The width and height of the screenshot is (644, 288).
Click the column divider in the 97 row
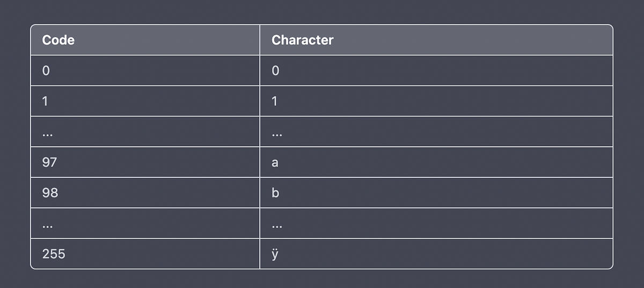coord(260,162)
